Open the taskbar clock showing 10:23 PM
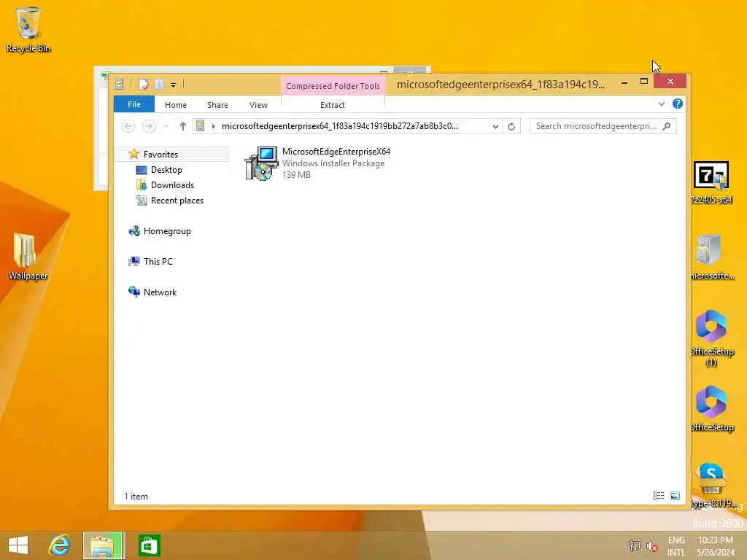Screen dimensions: 747x560 click(x=716, y=546)
